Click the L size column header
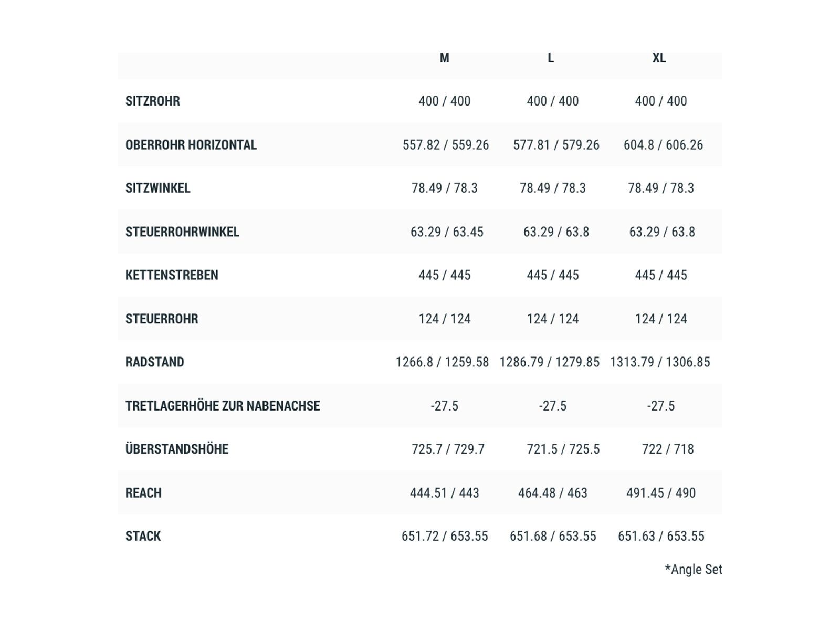This screenshot has width=840, height=630. click(551, 58)
